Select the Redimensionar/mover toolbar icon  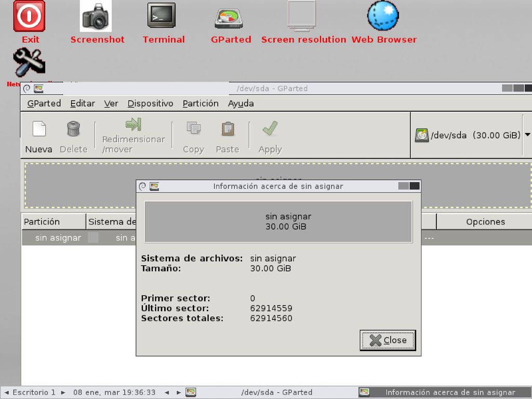(134, 124)
